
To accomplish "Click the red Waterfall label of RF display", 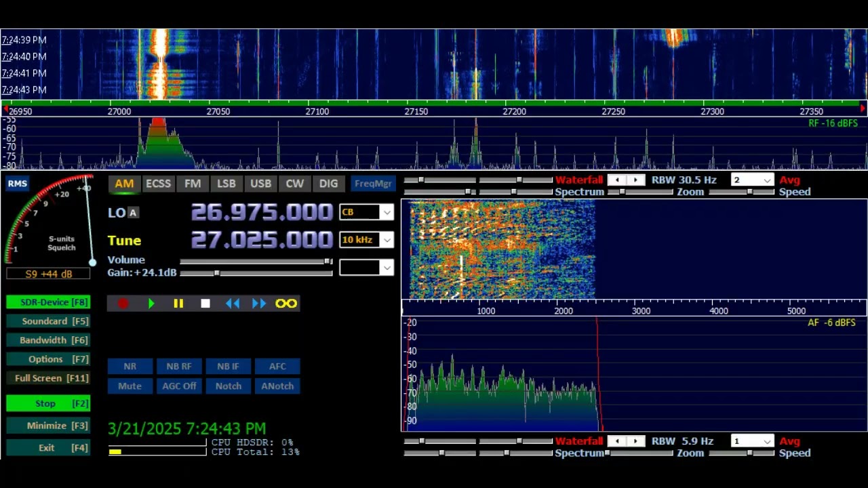I will (x=579, y=180).
